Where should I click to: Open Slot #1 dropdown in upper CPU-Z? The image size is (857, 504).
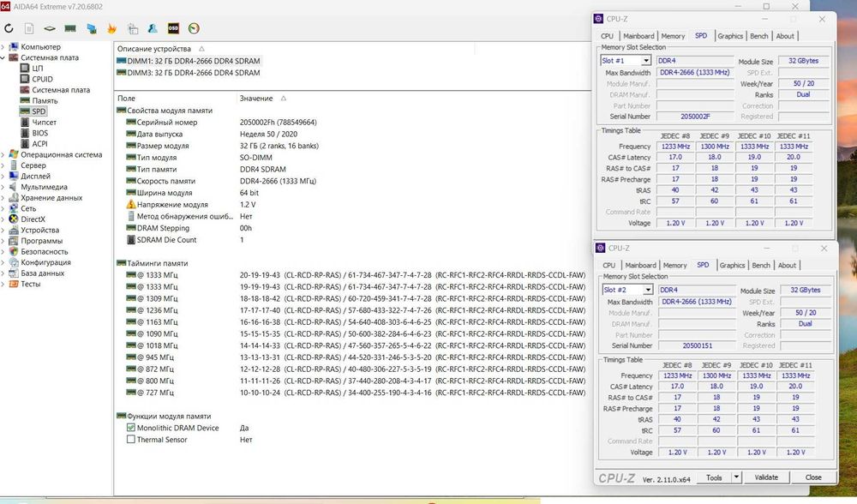coord(645,61)
